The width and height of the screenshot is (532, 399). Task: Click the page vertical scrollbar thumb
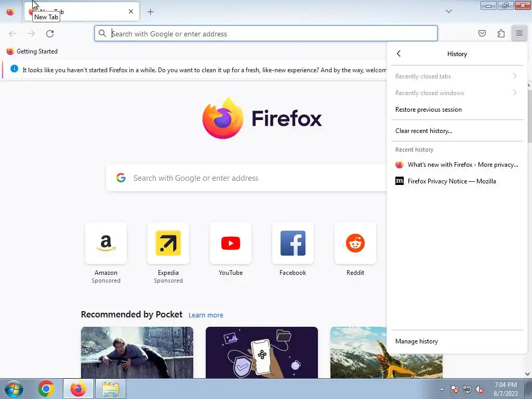click(529, 115)
